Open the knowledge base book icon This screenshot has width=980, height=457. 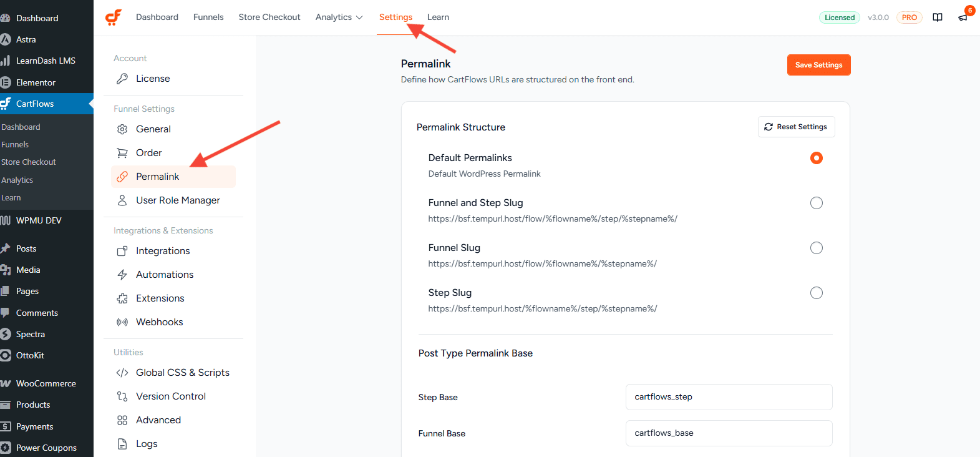tap(937, 17)
